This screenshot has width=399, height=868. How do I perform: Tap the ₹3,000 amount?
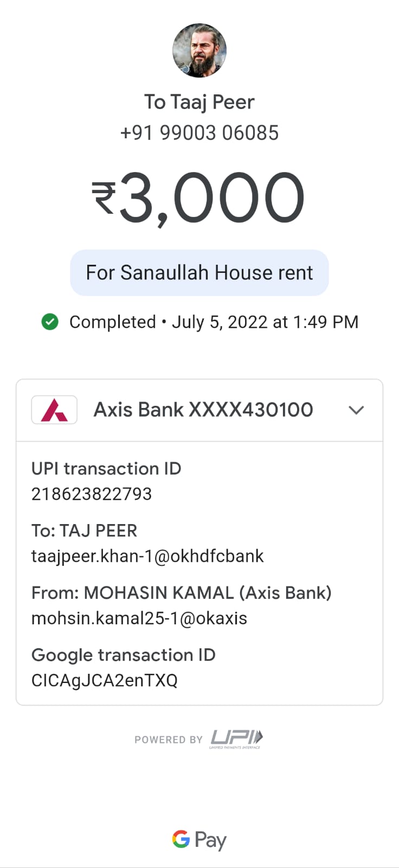198,197
